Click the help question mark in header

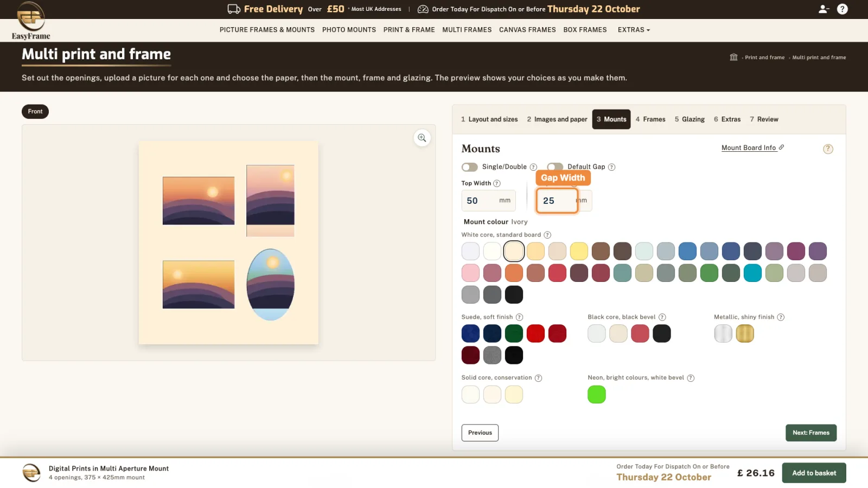tap(843, 9)
